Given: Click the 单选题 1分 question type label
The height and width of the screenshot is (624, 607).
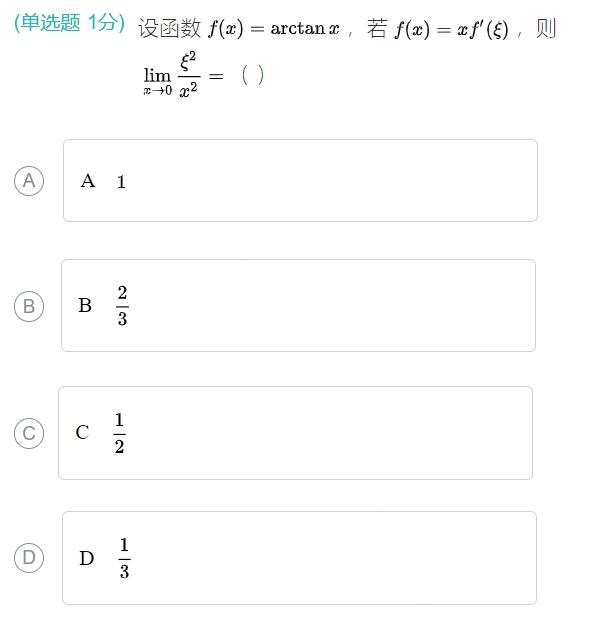Looking at the screenshot, I should pyautogui.click(x=70, y=24).
